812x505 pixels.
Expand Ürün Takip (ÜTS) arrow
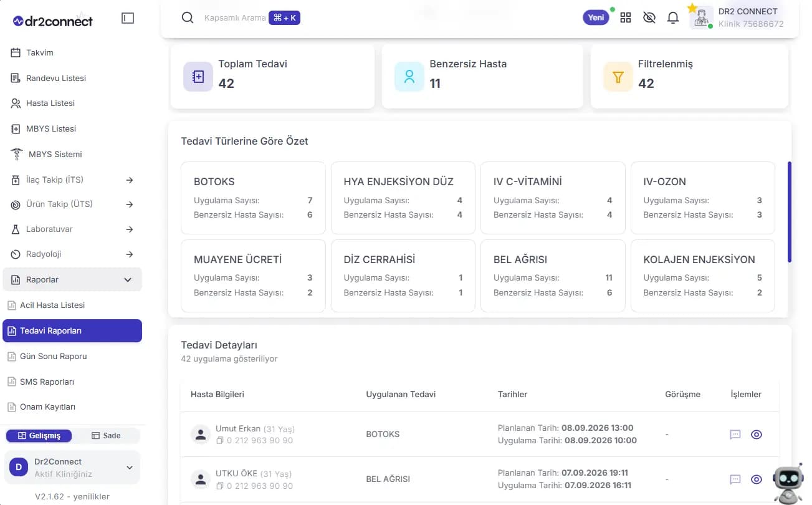click(x=130, y=204)
